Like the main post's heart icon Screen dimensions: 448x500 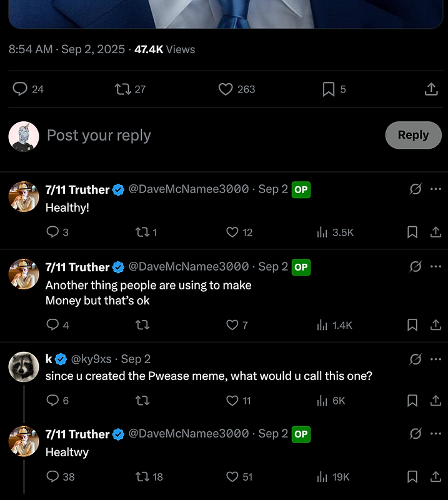click(x=225, y=89)
